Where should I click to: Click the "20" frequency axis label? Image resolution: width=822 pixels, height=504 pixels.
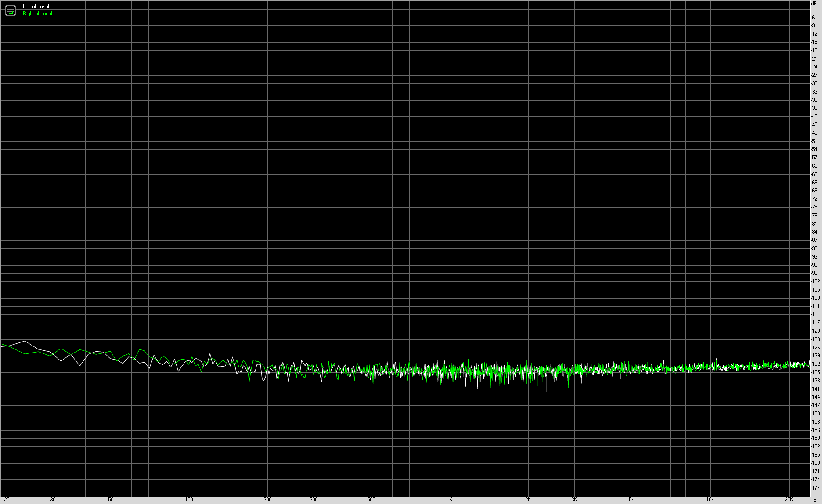coord(7,500)
